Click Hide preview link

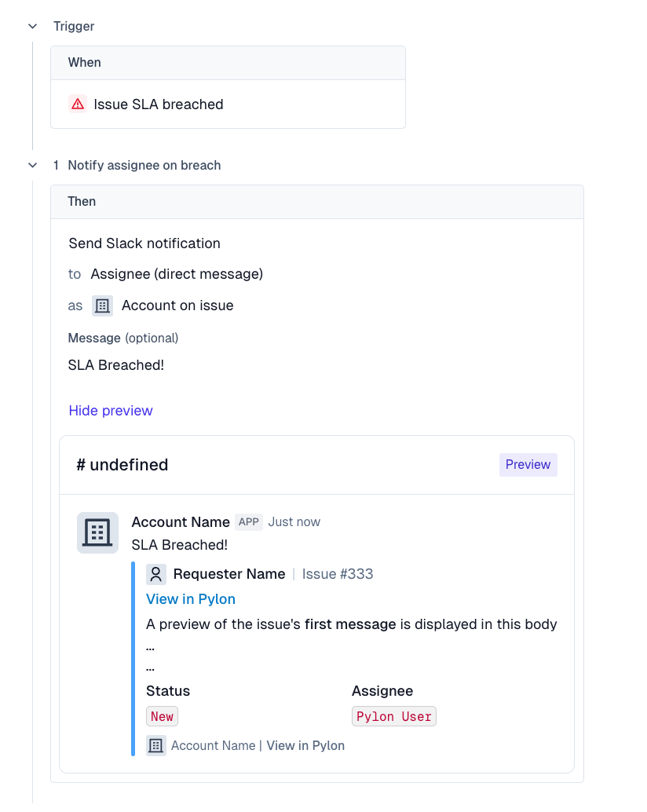pos(111,411)
